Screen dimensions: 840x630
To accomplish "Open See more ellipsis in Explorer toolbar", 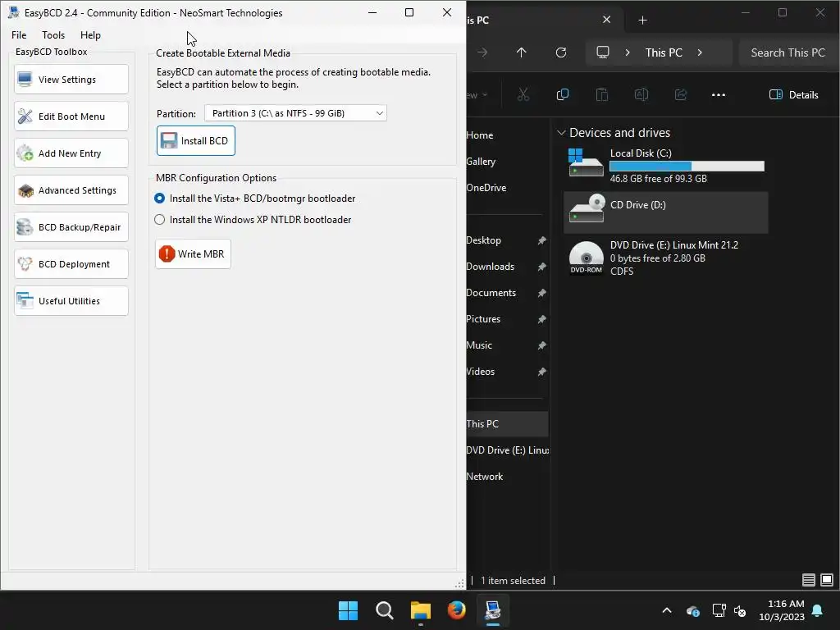I will [x=719, y=95].
